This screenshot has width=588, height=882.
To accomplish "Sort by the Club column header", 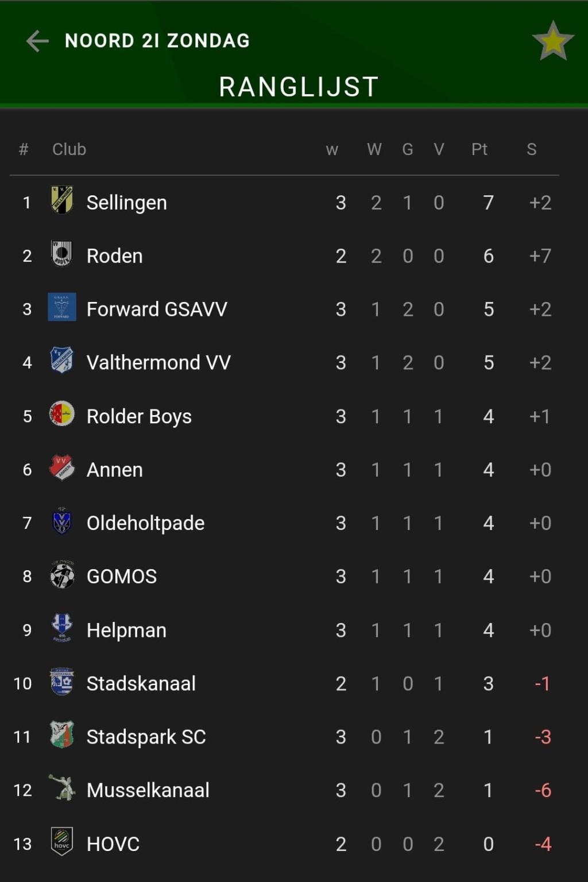I will coord(69,149).
